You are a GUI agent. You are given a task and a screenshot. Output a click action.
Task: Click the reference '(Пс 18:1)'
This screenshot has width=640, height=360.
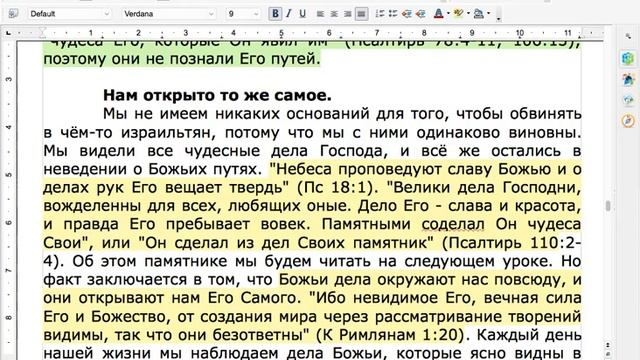click(335, 187)
